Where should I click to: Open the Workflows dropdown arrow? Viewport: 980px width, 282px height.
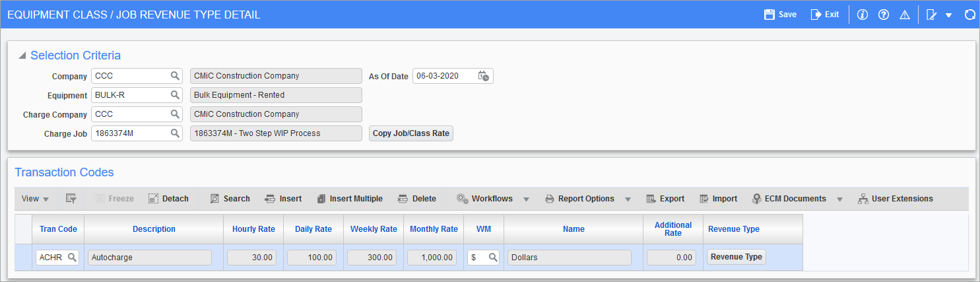coord(527,199)
